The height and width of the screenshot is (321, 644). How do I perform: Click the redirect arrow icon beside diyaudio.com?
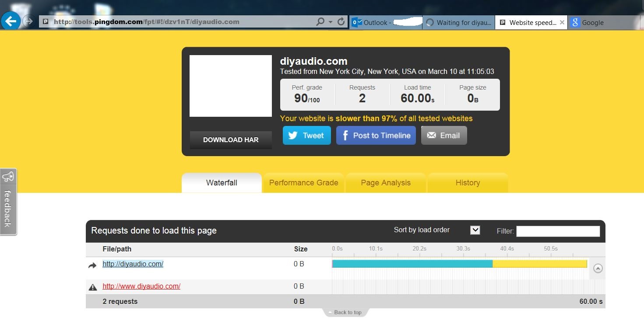click(92, 265)
